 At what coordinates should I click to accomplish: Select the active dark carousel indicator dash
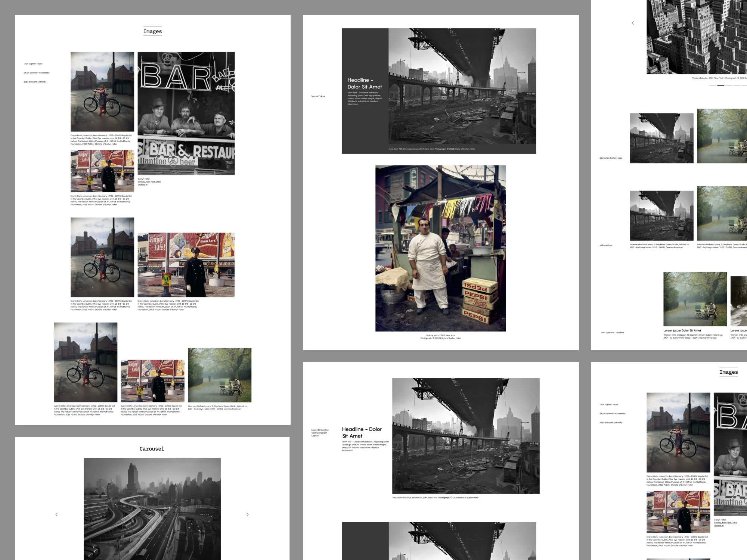pos(720,85)
